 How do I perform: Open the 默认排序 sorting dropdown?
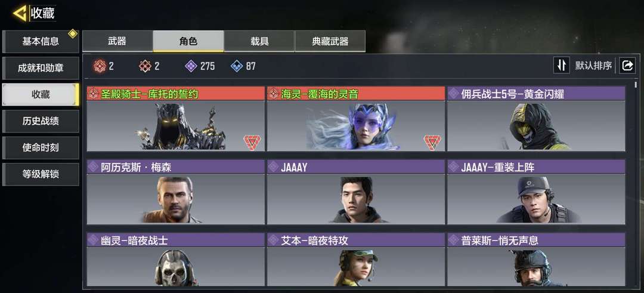coord(593,66)
